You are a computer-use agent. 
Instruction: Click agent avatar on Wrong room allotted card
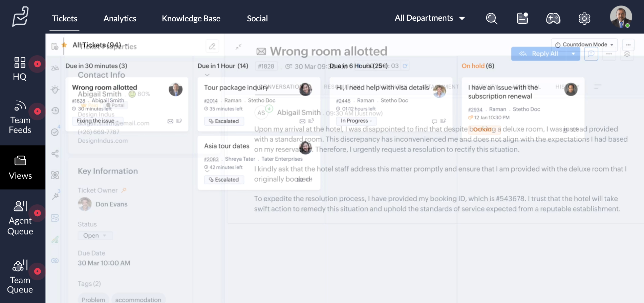pos(175,89)
